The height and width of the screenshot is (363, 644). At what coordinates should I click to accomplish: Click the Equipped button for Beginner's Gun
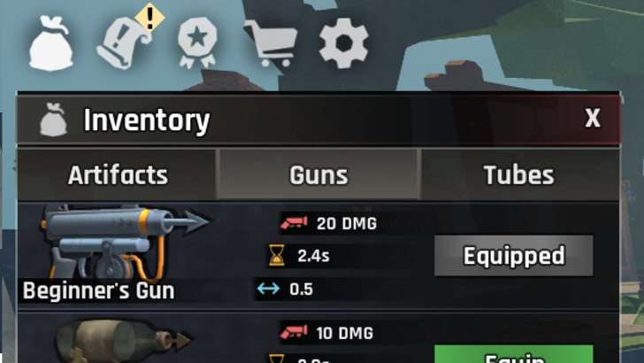pos(514,256)
